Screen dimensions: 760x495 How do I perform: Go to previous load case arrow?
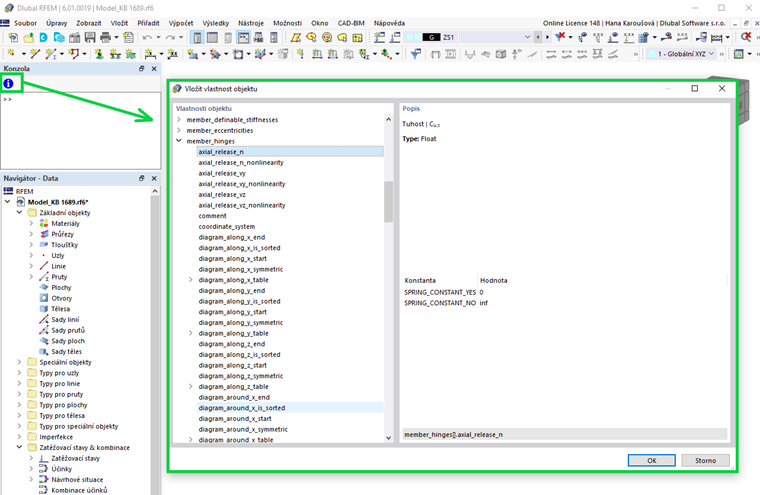coord(538,37)
